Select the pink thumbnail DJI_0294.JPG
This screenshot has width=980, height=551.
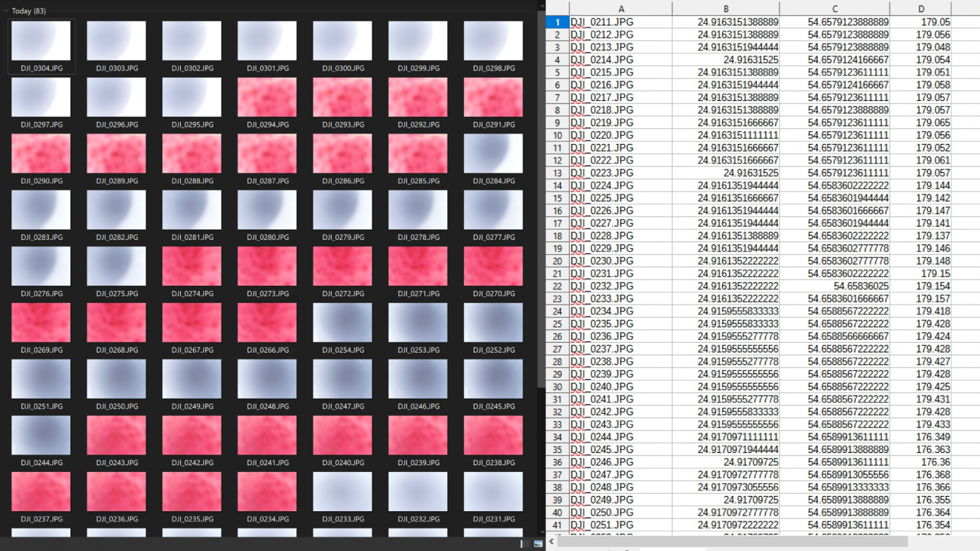267,97
